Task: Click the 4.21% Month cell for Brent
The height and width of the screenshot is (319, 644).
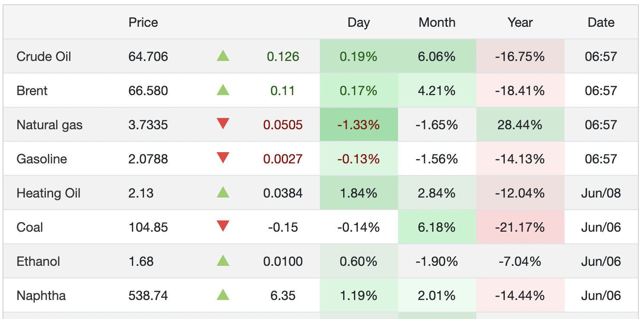Action: pos(437,91)
